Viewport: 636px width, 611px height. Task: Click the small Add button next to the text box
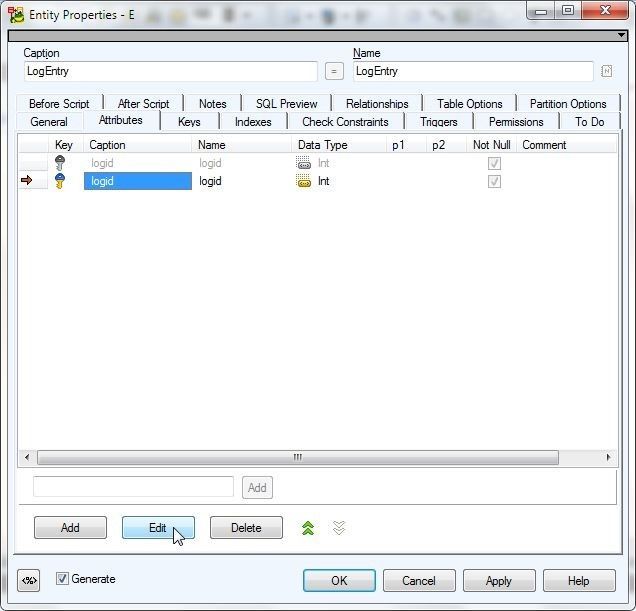point(257,487)
